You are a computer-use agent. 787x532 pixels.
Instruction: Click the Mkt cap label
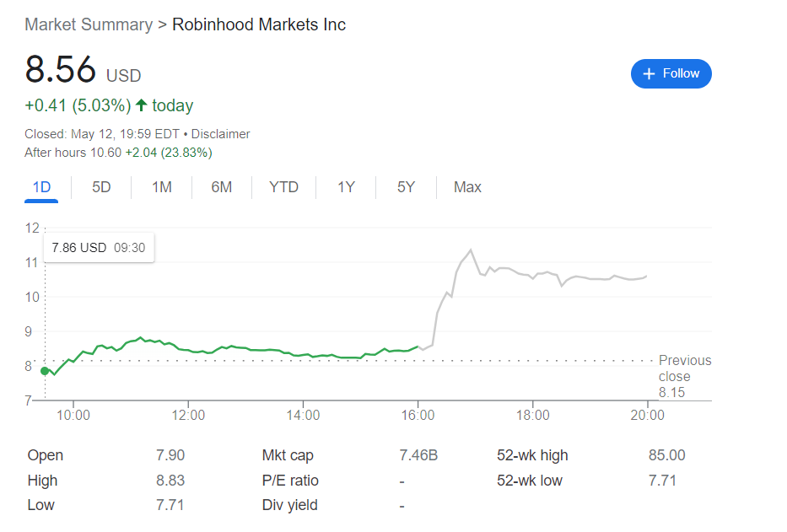(x=288, y=455)
